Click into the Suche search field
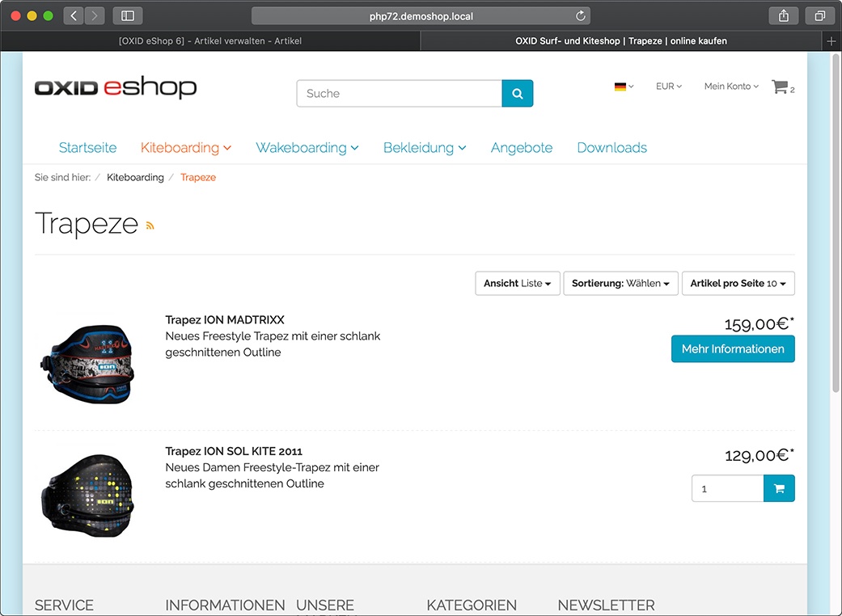This screenshot has width=842, height=616. (x=400, y=93)
